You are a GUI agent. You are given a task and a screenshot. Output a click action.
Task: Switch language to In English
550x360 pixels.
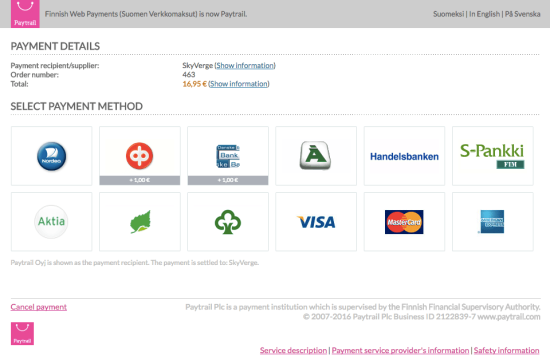(x=484, y=14)
